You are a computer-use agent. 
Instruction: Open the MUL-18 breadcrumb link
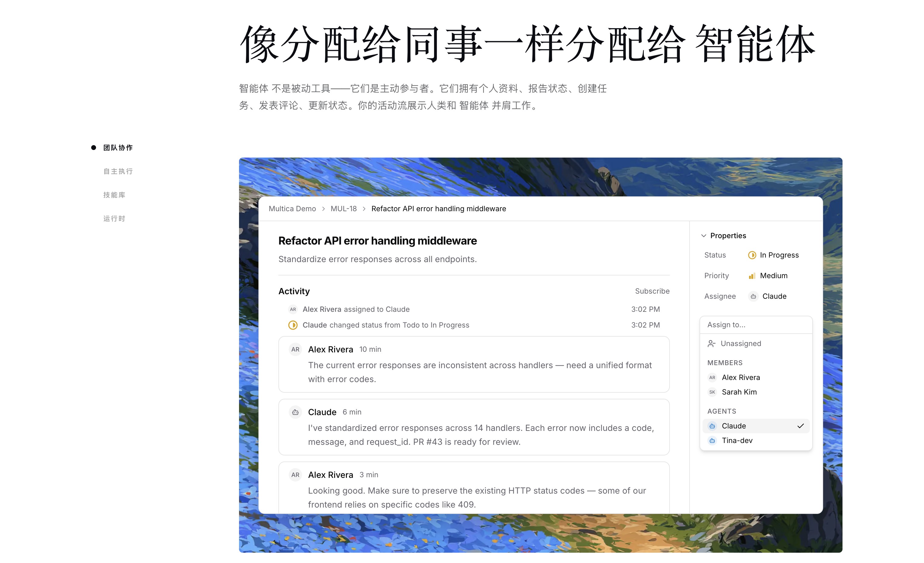tap(344, 208)
